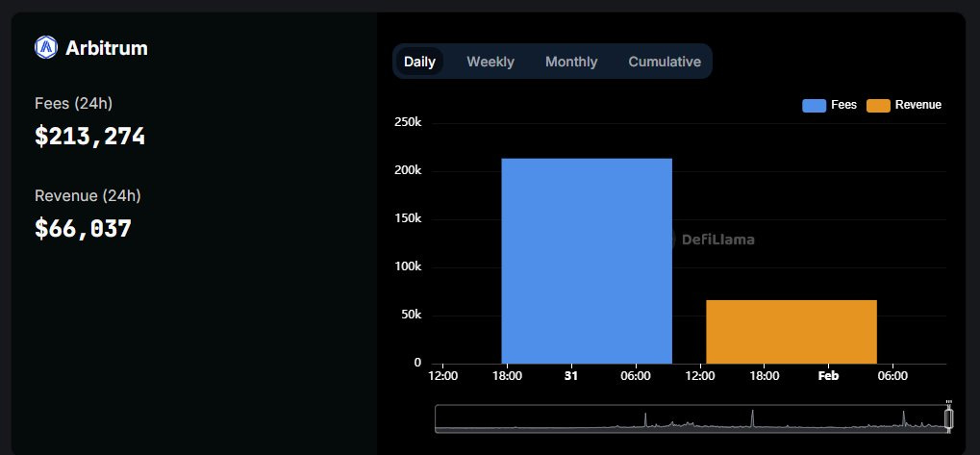The image size is (980, 455).
Task: Select the Arbitrum chain title
Action: 106,48
